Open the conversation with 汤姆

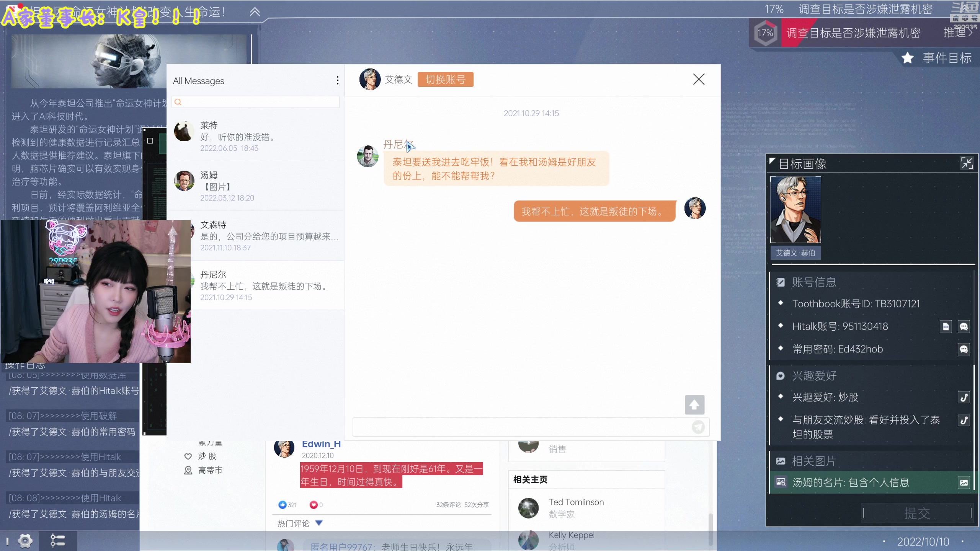(x=255, y=186)
